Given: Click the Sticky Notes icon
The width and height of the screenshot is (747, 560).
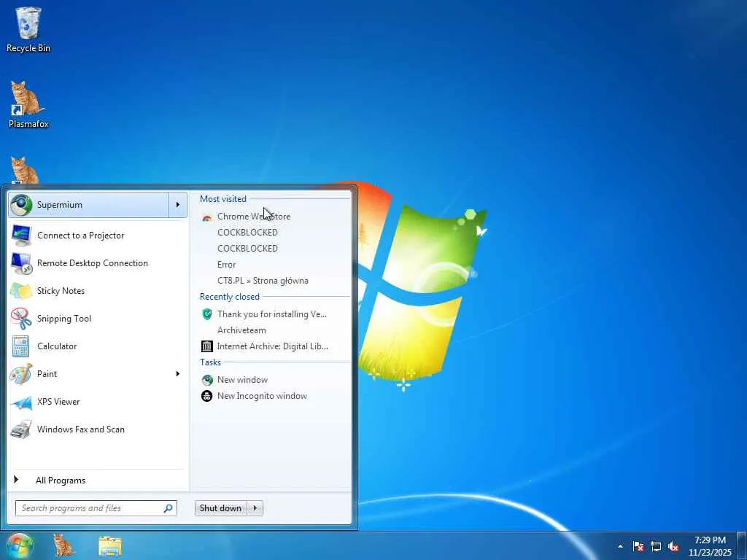Looking at the screenshot, I should [x=21, y=291].
